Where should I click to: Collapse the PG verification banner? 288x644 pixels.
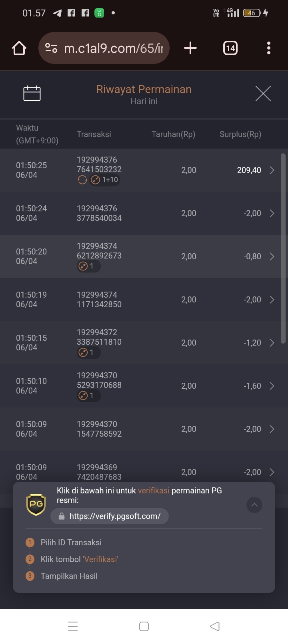254,505
